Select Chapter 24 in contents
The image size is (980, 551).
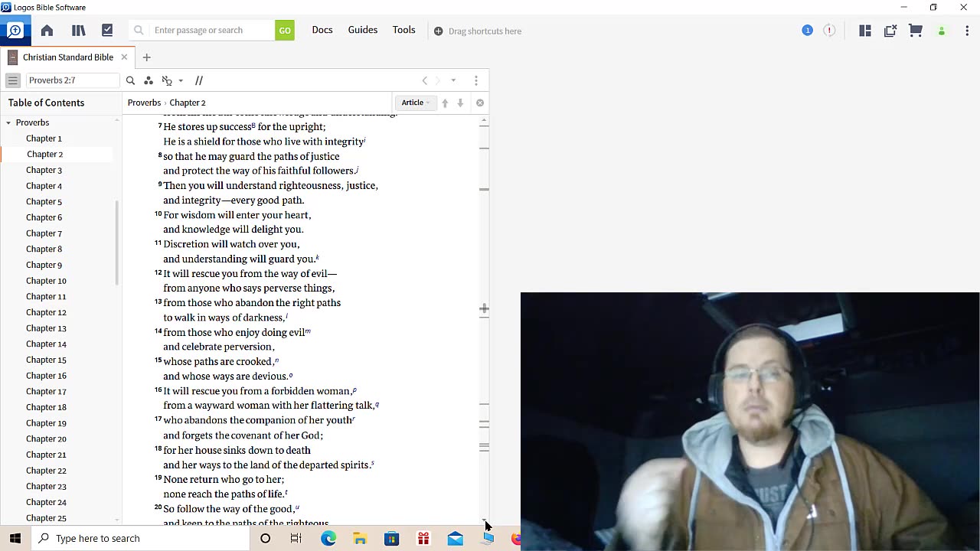46,502
